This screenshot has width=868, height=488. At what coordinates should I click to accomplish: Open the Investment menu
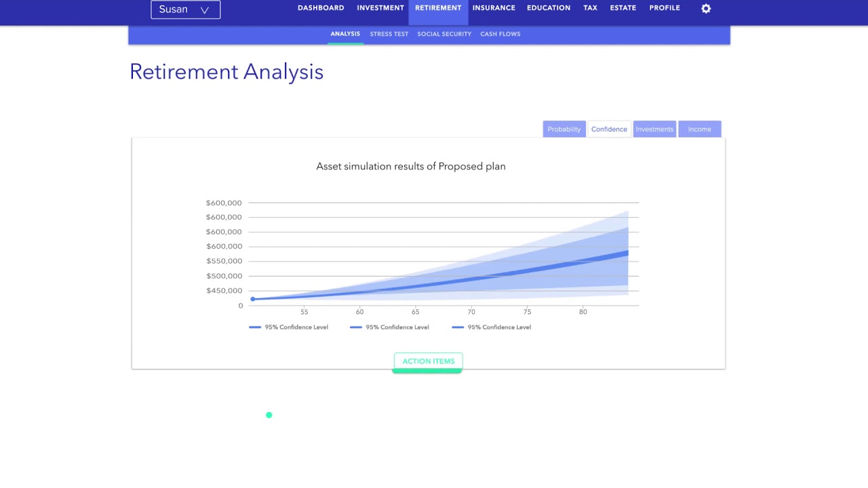pos(380,8)
